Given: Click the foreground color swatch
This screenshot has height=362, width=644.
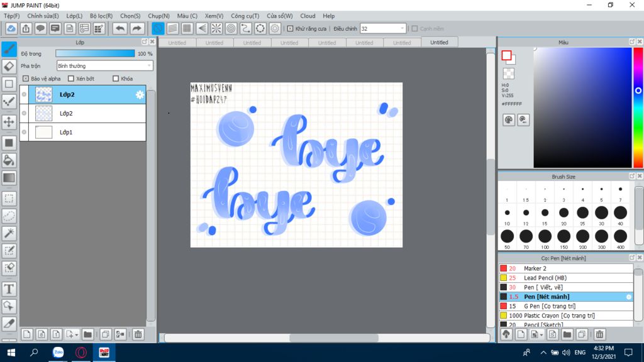Looking at the screenshot, I should (506, 55).
